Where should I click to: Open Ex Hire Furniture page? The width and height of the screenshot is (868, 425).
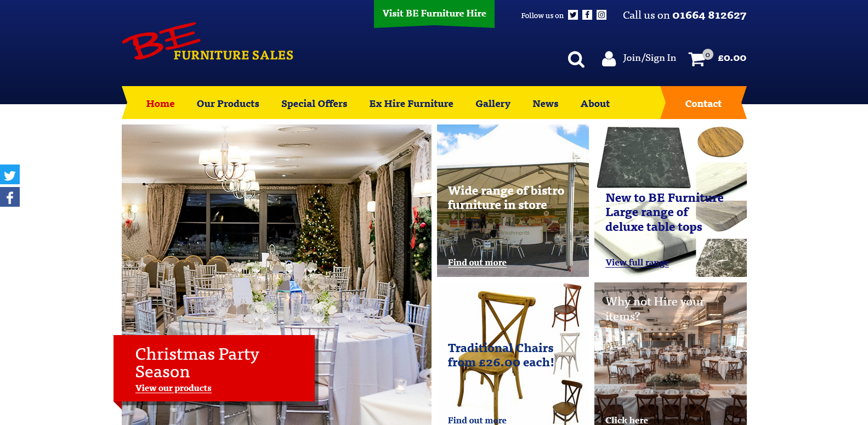411,104
